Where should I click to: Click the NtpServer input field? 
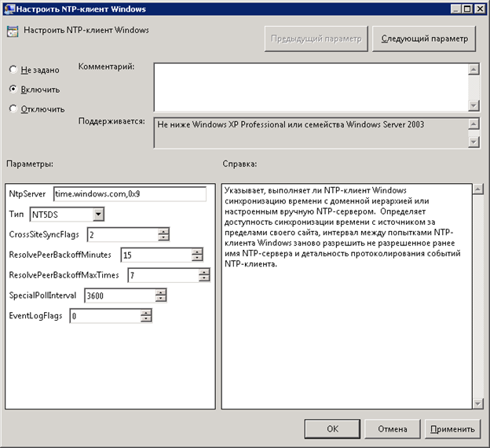click(130, 194)
